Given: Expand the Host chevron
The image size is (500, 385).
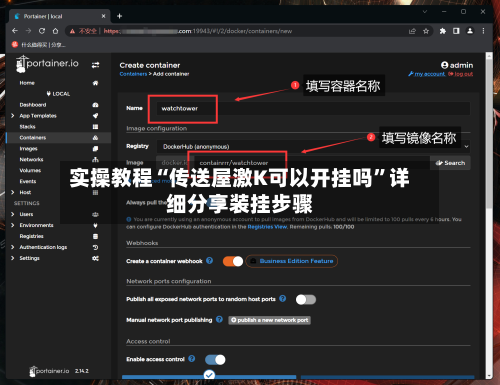Looking at the screenshot, I should (13, 192).
